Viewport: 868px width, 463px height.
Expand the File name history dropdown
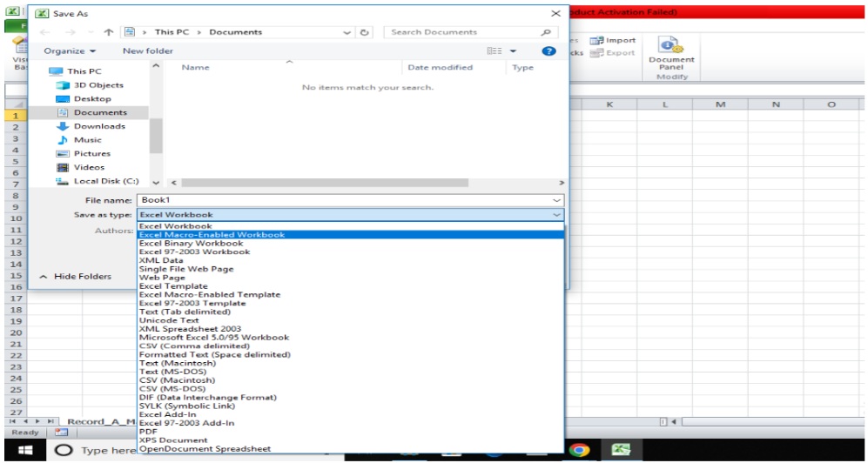[x=556, y=200]
